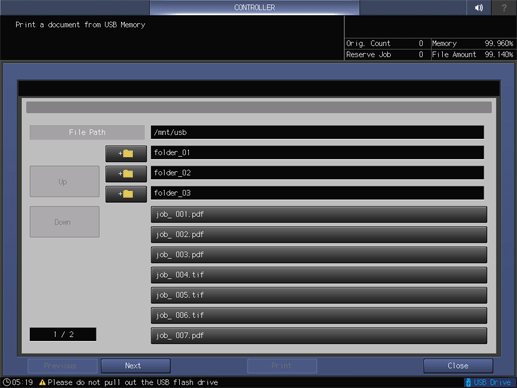Click the folder_02 name row
The height and width of the screenshot is (388, 517).
click(x=317, y=173)
